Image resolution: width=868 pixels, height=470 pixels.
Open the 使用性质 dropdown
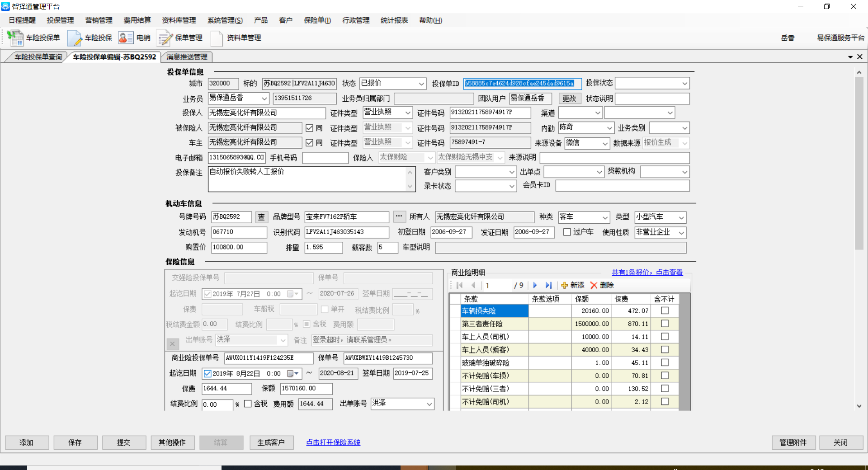click(681, 233)
